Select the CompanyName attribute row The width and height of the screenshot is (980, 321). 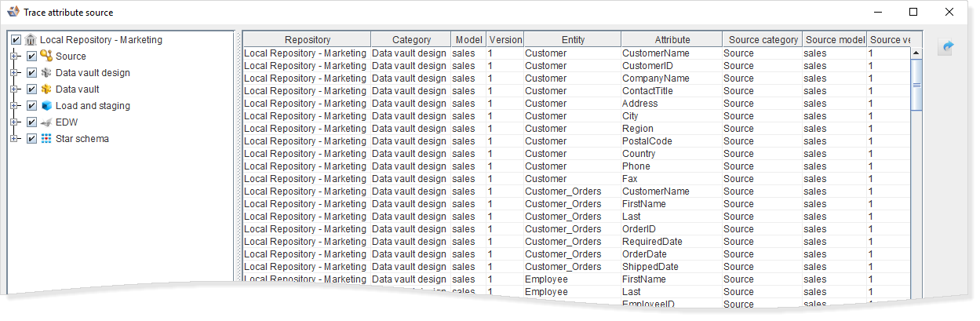(x=655, y=78)
